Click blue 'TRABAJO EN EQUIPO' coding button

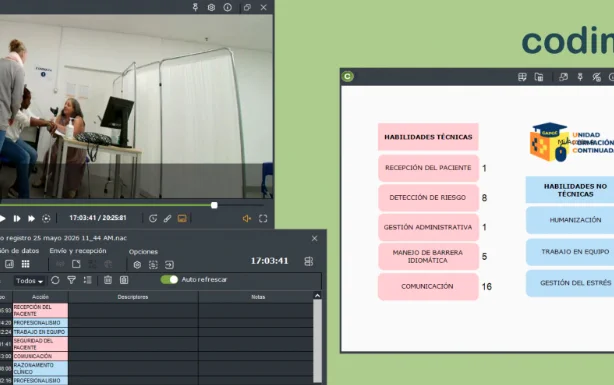(570, 251)
